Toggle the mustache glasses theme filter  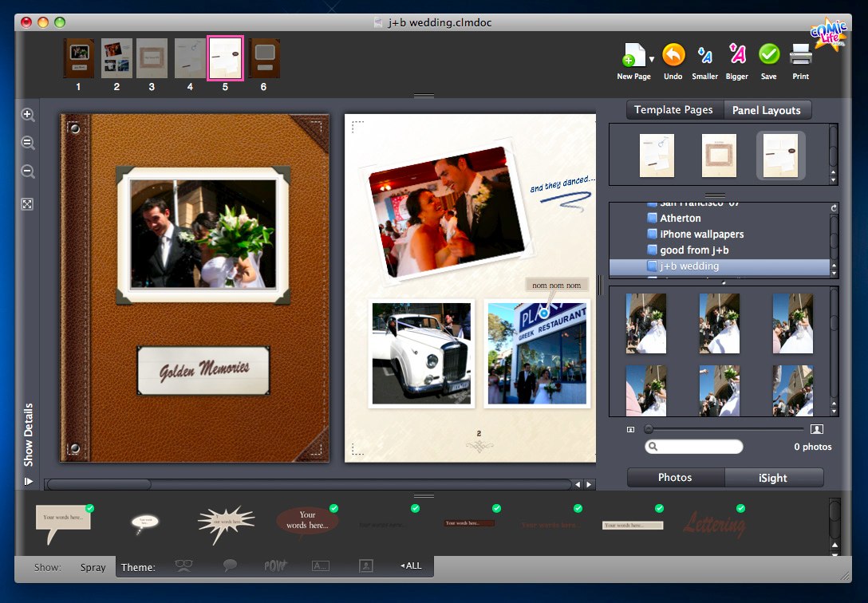(x=184, y=566)
